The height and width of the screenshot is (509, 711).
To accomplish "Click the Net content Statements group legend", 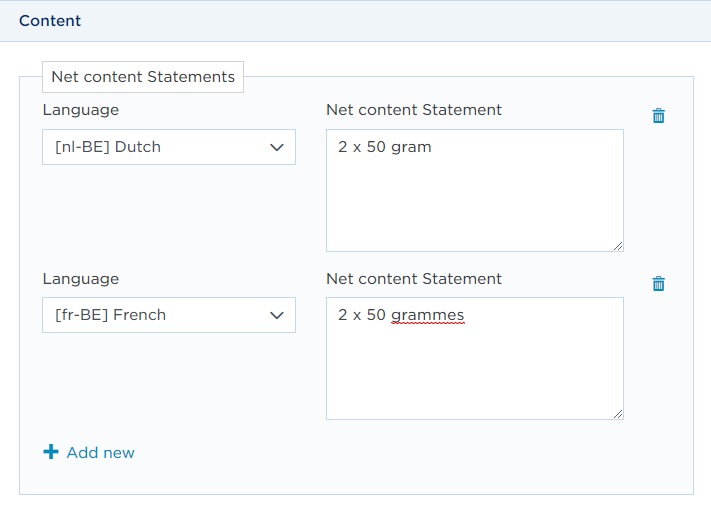I will (143, 77).
